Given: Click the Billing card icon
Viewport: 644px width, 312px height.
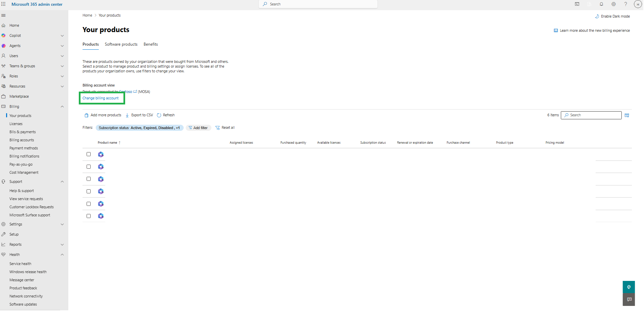Looking at the screenshot, I should pos(3,107).
